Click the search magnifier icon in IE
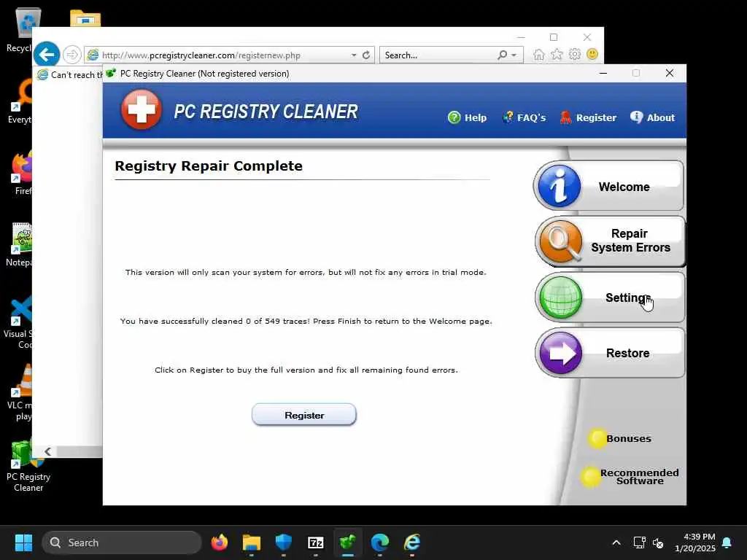The width and height of the screenshot is (747, 560). (502, 55)
